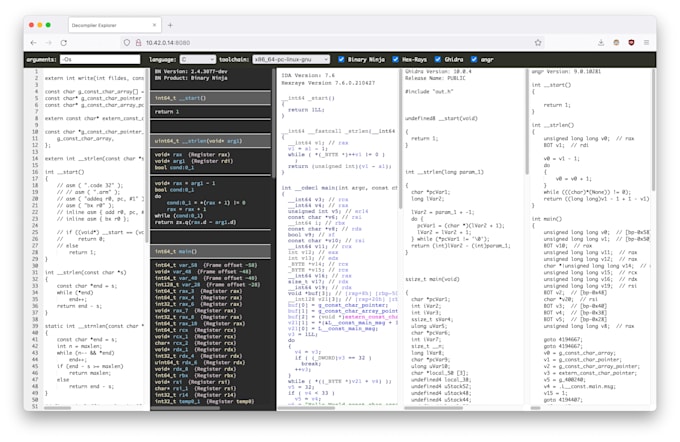
Task: Click source line number 16
Action: tap(35, 172)
